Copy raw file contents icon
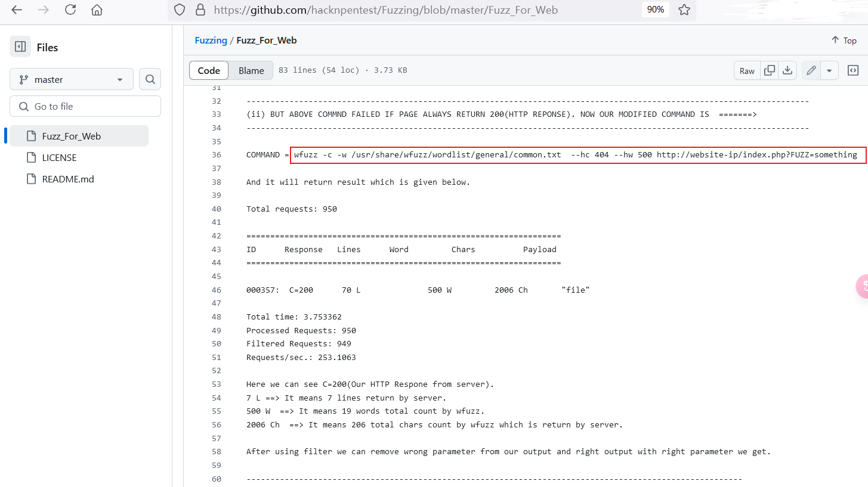Screen dimensions: 868x487 (x=770, y=70)
